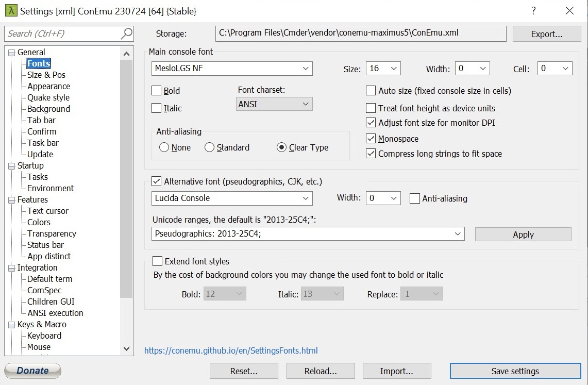This screenshot has height=385, width=588.
Task: Collapse the General tree node
Action: (12, 53)
